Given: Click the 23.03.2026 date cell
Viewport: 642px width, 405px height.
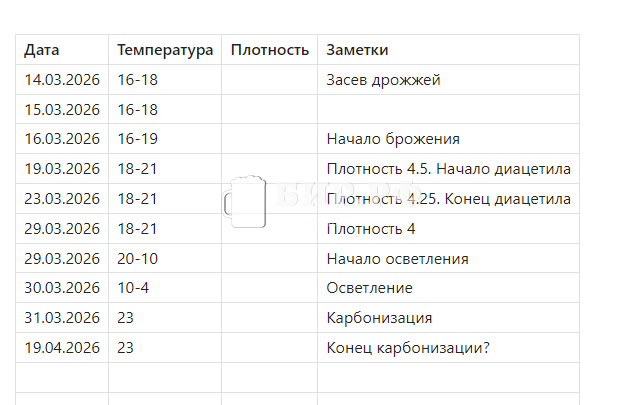Looking at the screenshot, I should (x=62, y=199).
